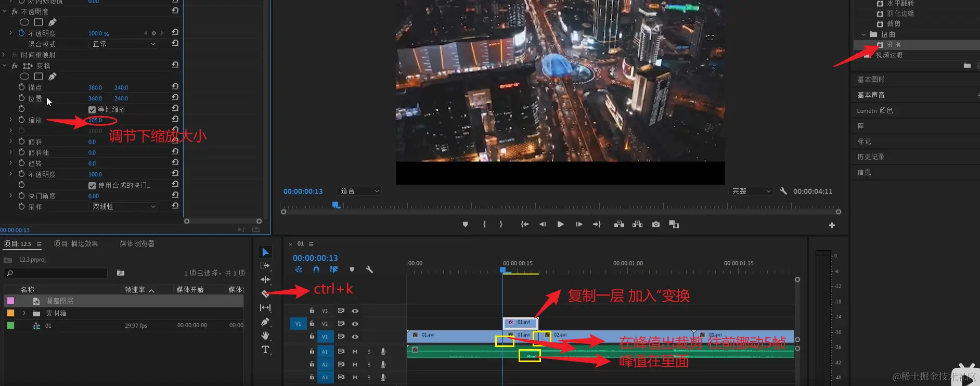This screenshot has height=386, width=980.
Task: Click the 变换 effect in the Effects panel
Action: pos(893,45)
